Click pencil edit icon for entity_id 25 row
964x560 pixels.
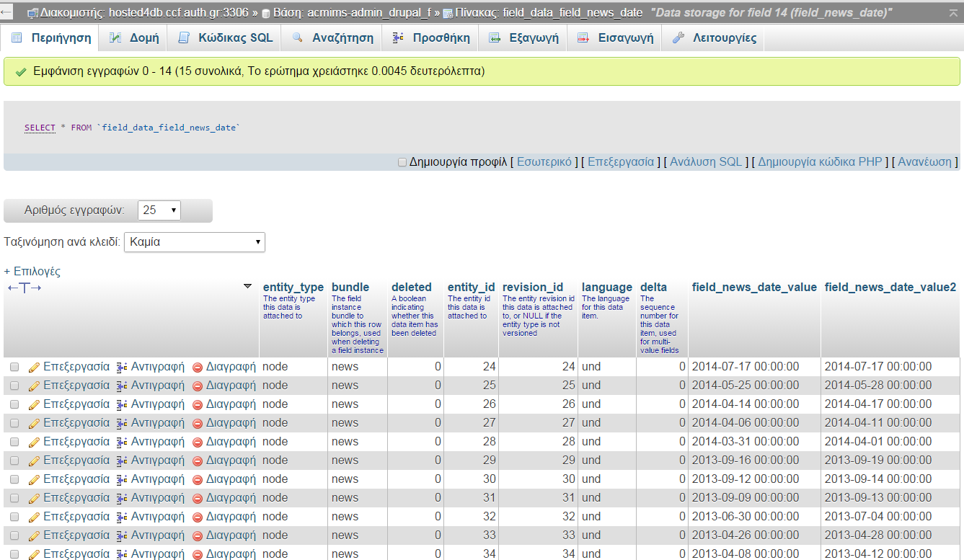pyautogui.click(x=34, y=386)
